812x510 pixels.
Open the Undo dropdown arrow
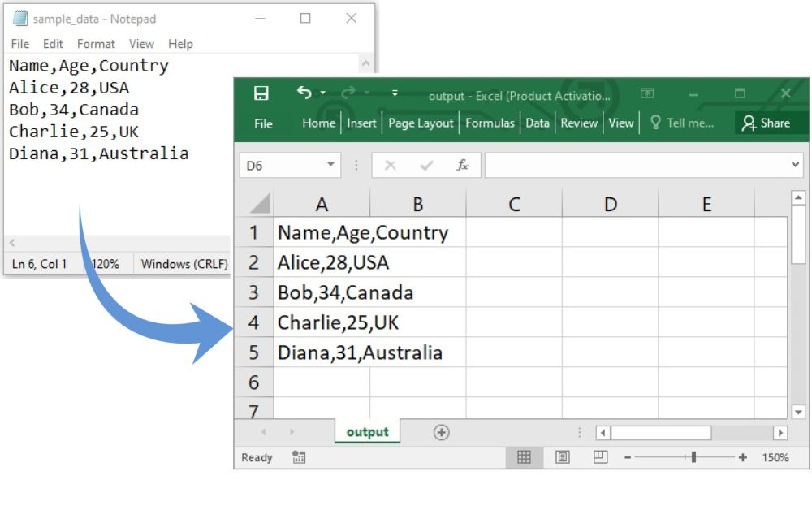click(322, 92)
